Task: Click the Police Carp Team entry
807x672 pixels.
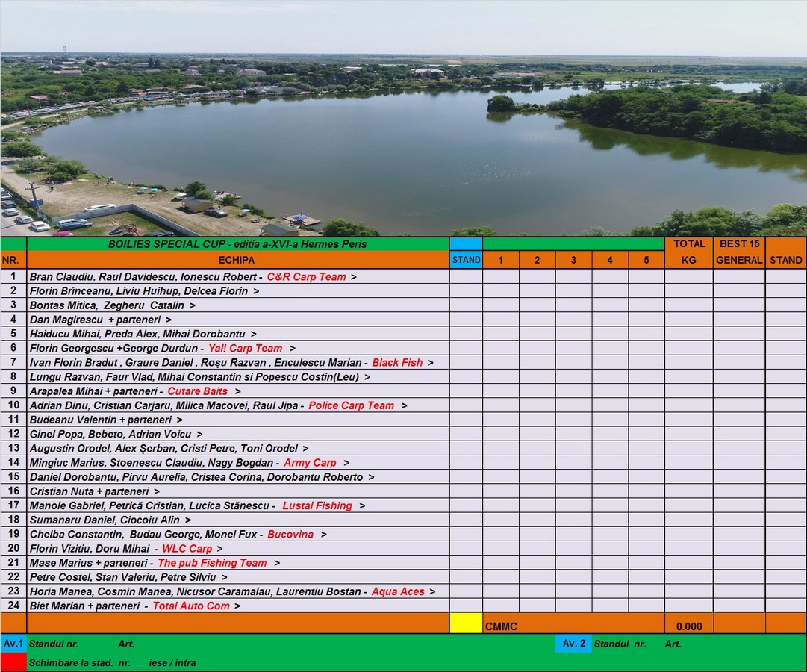Action: [351, 405]
